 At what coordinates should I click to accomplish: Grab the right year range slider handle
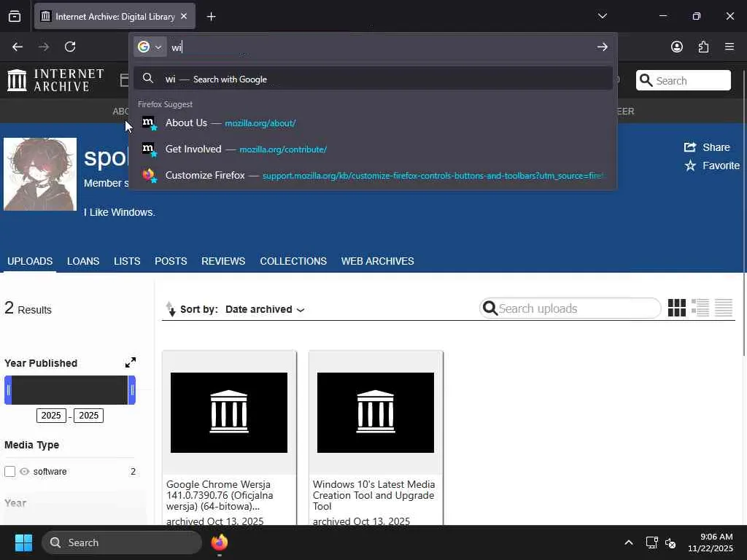[x=132, y=390]
